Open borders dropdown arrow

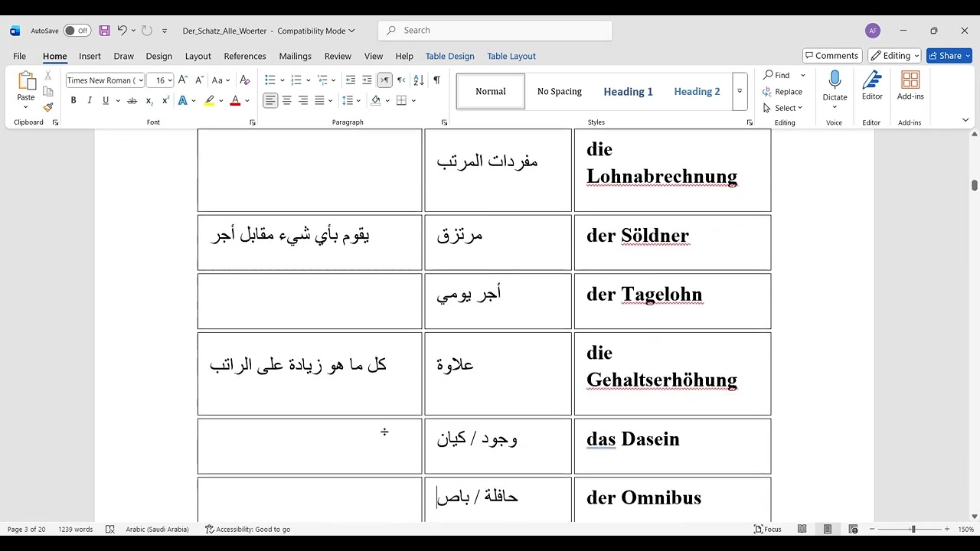tap(413, 100)
